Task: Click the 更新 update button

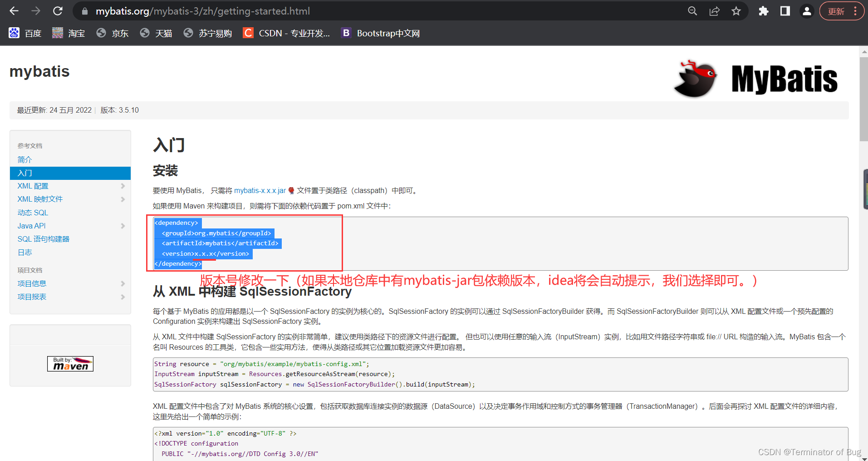Action: tap(836, 11)
